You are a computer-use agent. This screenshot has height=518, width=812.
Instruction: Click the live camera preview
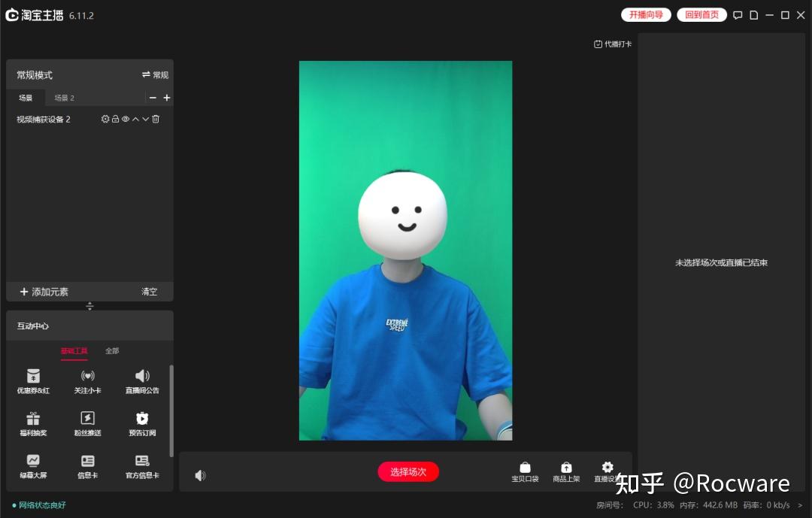point(405,250)
